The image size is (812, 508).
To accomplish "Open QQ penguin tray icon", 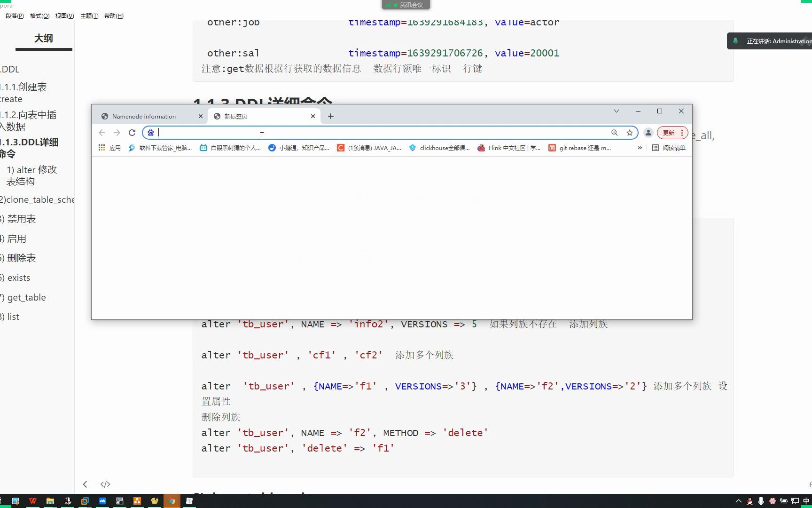I will click(x=750, y=501).
